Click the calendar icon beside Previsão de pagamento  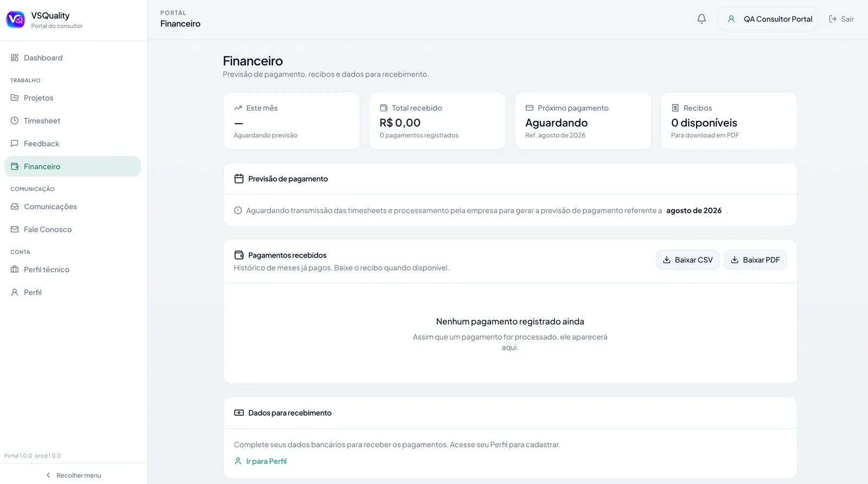pos(239,179)
